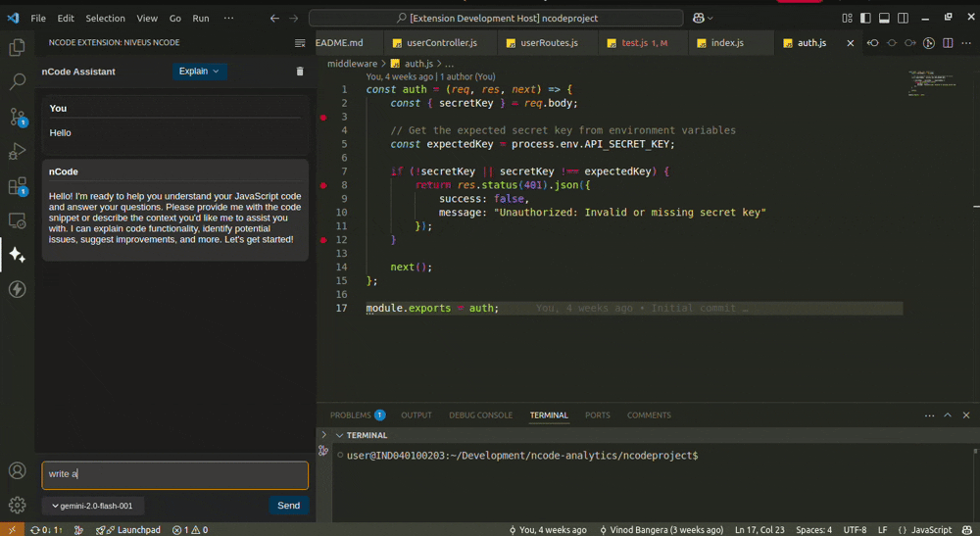Open the Search view in activity bar

click(x=17, y=81)
